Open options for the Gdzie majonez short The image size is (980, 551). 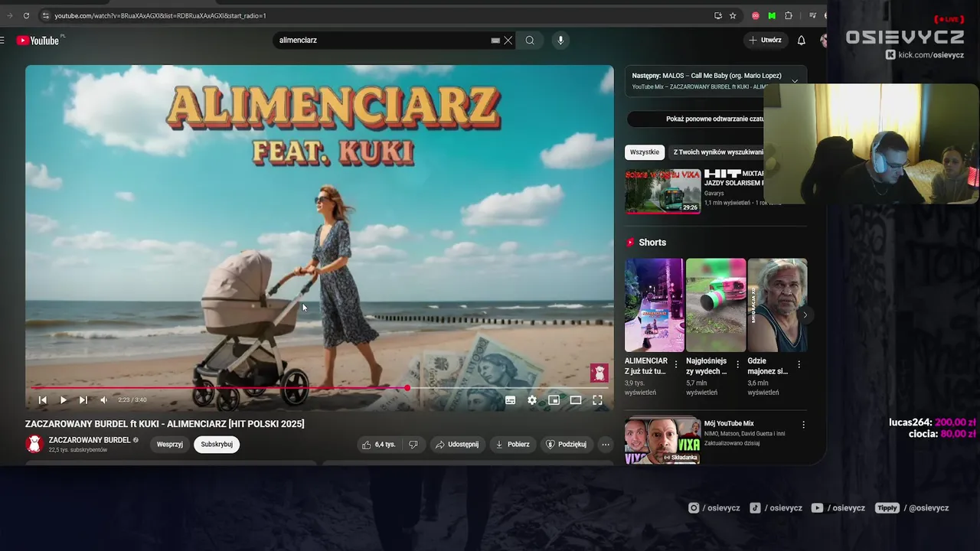[x=799, y=365]
